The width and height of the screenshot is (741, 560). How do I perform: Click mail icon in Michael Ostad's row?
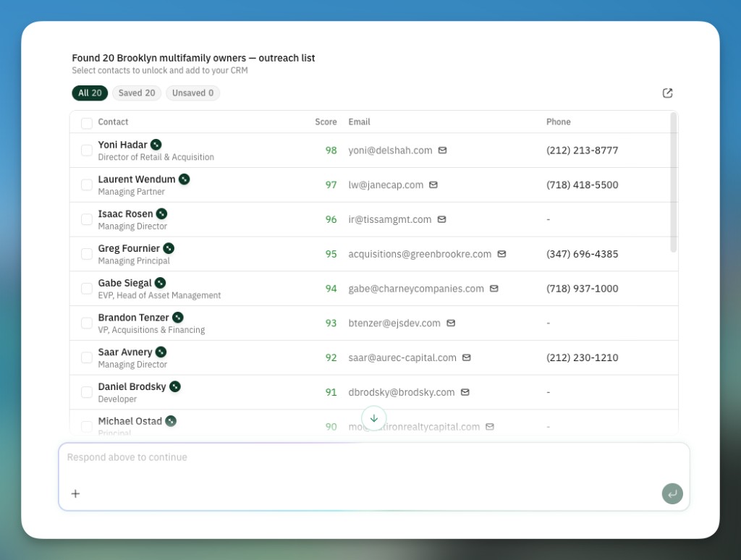tap(490, 426)
